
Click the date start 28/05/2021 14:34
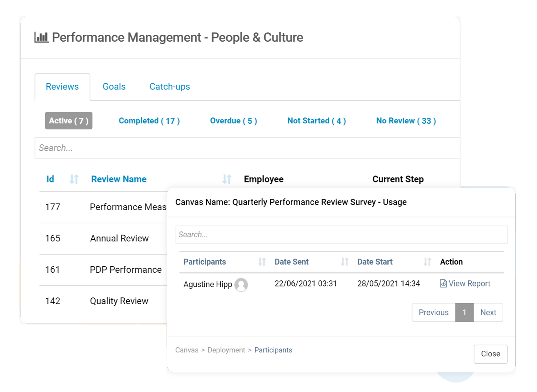(x=389, y=284)
